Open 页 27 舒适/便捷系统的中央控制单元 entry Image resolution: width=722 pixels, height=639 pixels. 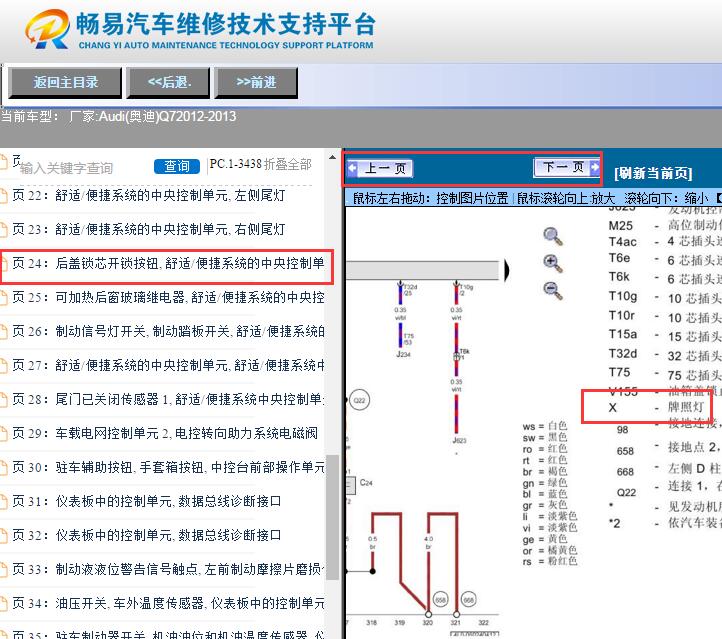(x=168, y=366)
